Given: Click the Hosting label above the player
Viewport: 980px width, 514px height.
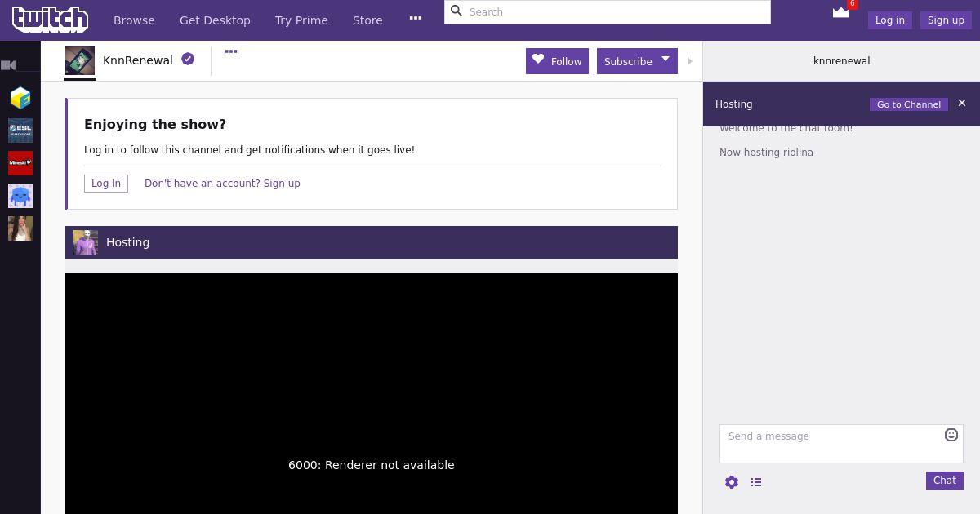Looking at the screenshot, I should tap(127, 242).
